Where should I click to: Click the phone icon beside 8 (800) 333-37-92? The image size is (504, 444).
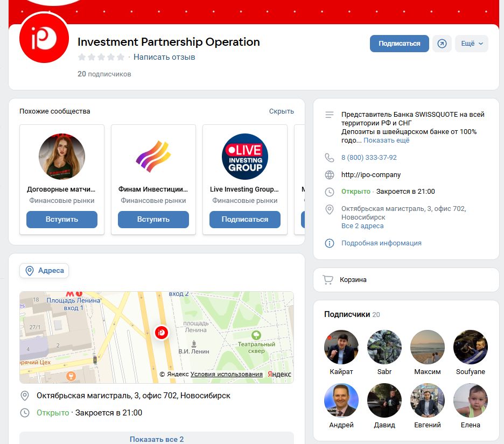(330, 158)
